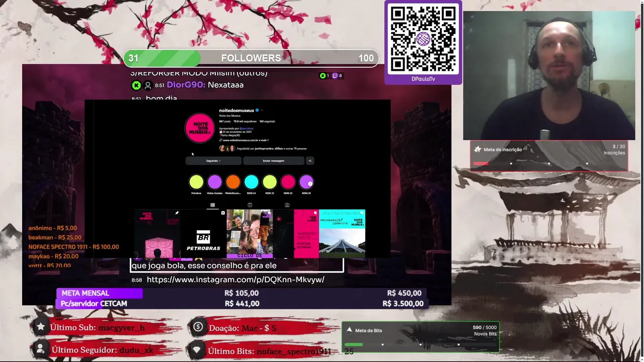Open the pinned Noite dos Museus post

(x=158, y=234)
